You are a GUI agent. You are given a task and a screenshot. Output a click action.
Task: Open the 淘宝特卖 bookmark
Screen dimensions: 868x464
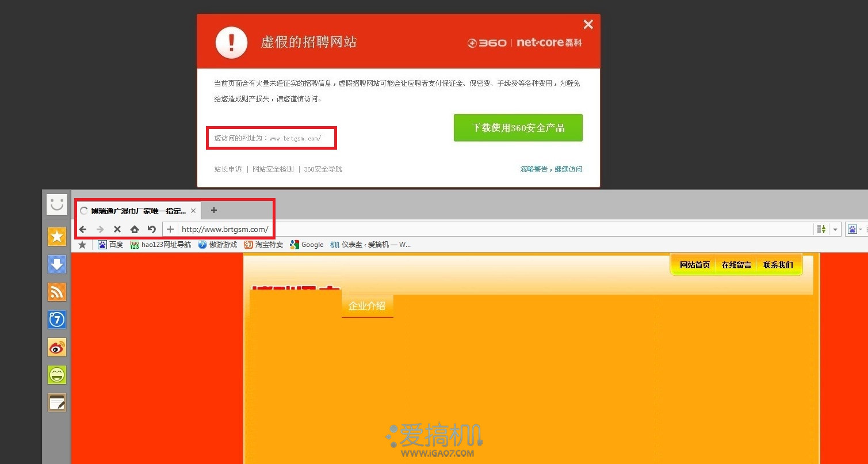(263, 245)
